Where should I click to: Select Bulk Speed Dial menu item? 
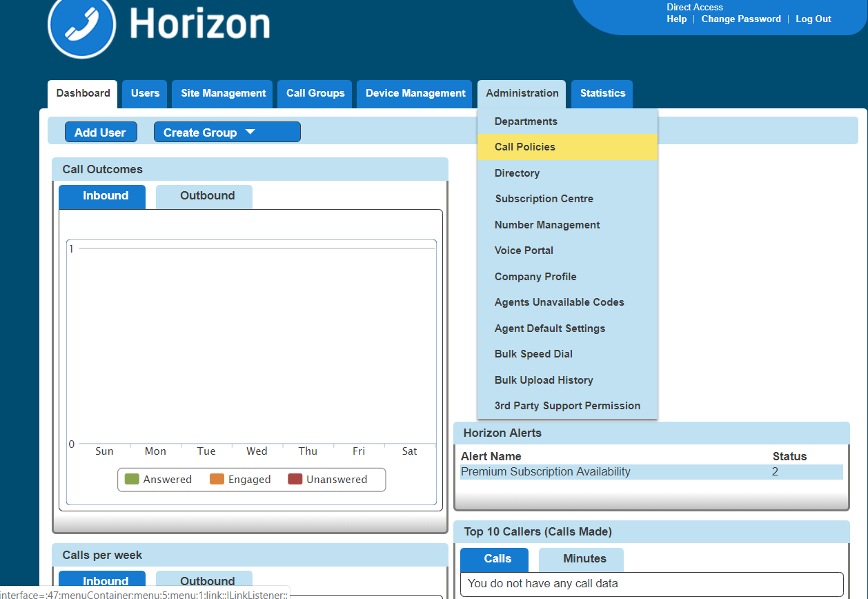[567, 354]
